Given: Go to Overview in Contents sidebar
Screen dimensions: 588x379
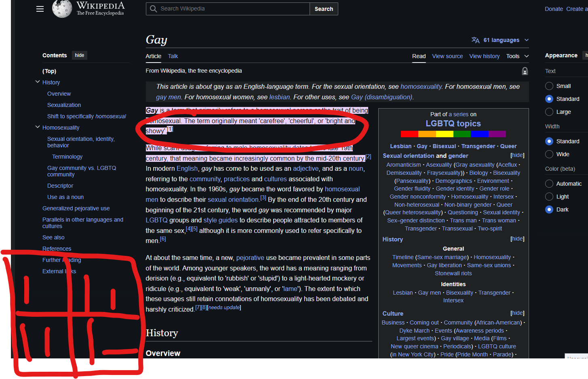Looking at the screenshot, I should coord(59,94).
